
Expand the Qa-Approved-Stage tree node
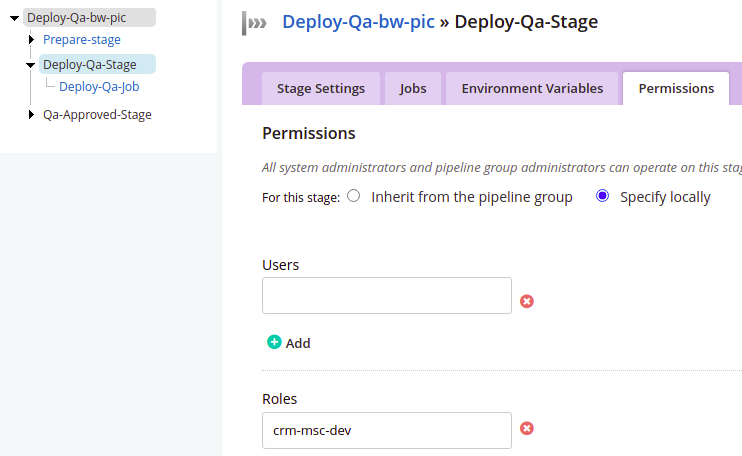point(32,115)
